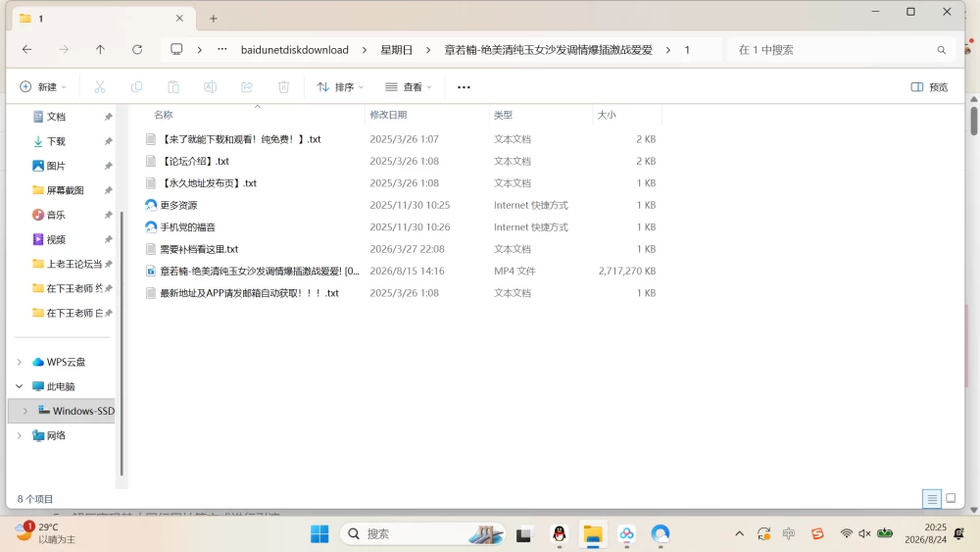Open 文档 in the quick access sidebar

pos(56,117)
